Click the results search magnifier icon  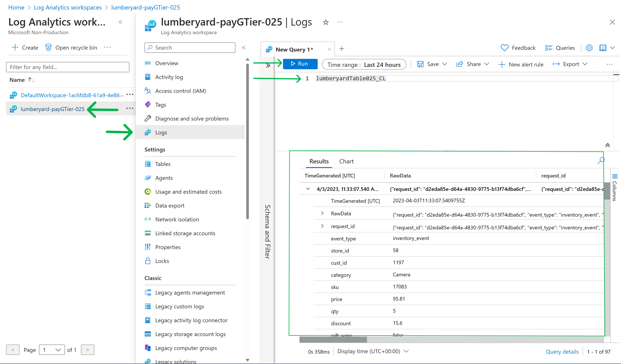point(601,161)
